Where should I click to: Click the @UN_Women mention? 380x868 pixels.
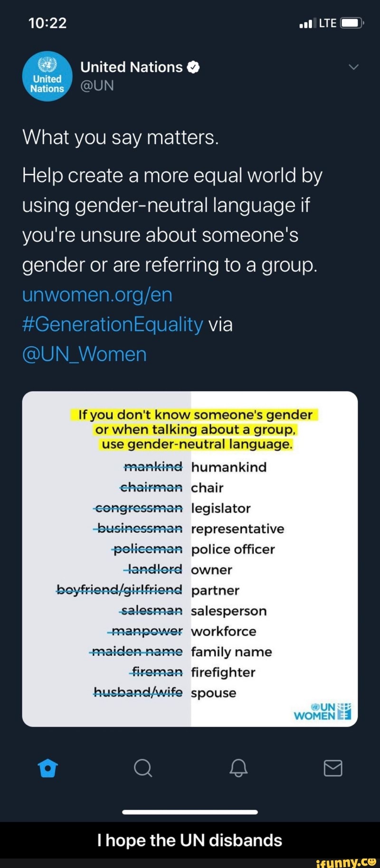pos(84,353)
